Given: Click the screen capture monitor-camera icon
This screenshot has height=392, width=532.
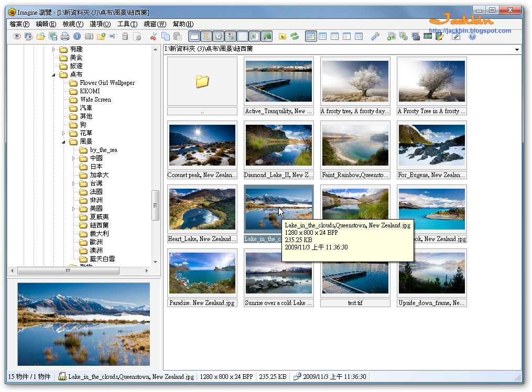Looking at the screenshot, I should point(416,36).
